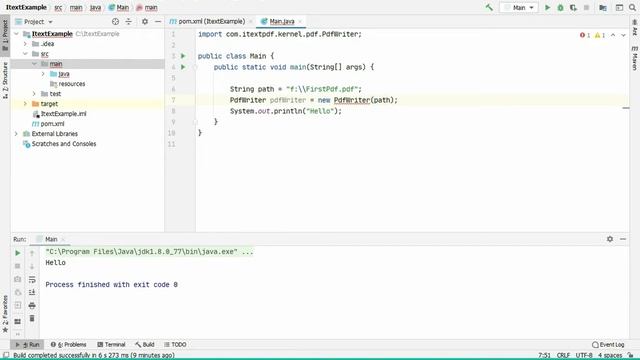Collapse all in the Project panel
Screen dimensions: 640x360
(129, 22)
